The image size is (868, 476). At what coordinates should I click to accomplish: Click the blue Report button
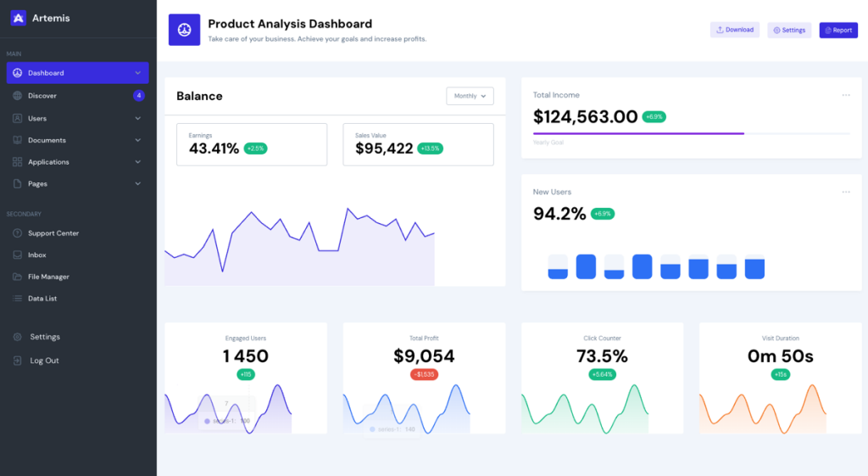[x=837, y=31]
